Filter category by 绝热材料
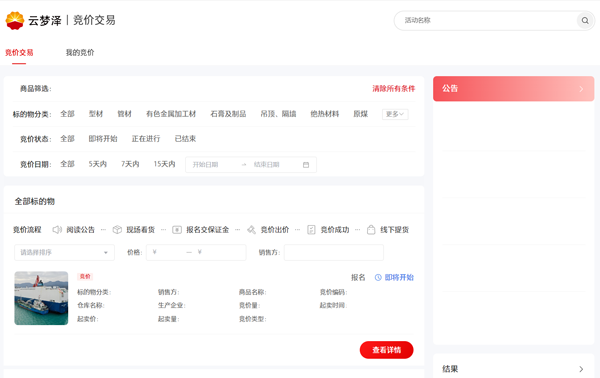This screenshot has width=600, height=378. 324,114
